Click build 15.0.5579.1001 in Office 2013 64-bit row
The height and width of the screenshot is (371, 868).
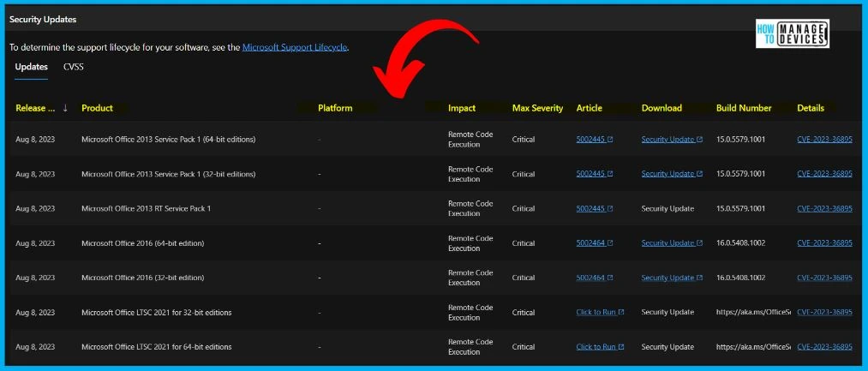tap(740, 140)
